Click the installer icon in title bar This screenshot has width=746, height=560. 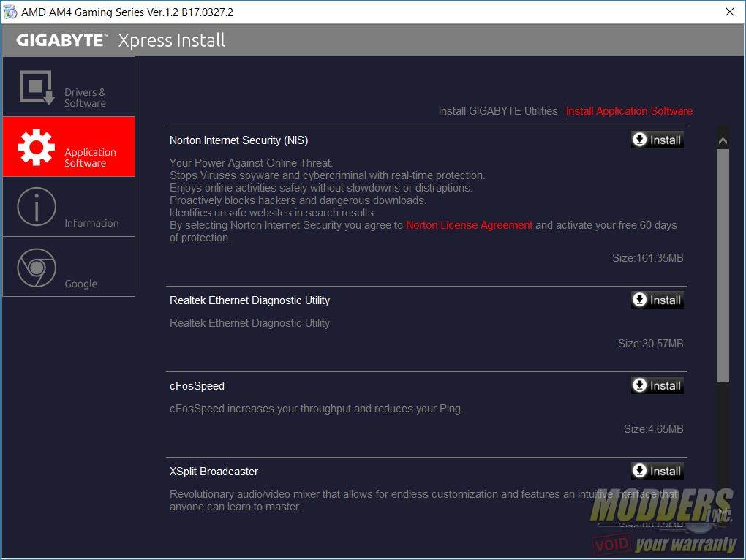point(10,12)
